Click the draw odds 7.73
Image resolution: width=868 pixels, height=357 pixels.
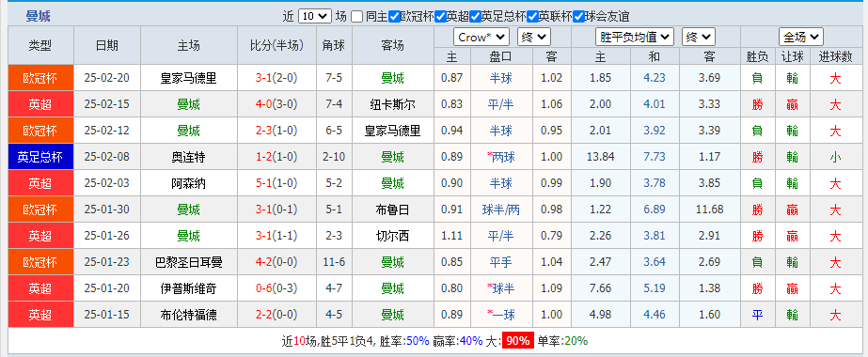[x=655, y=157]
